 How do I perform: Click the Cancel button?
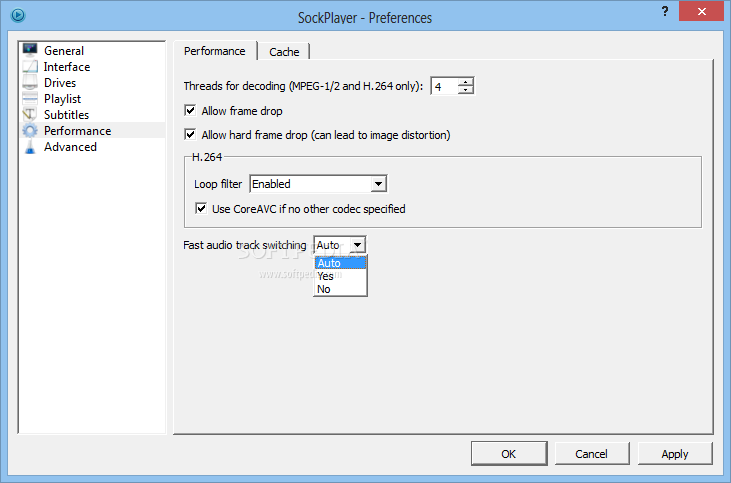pos(592,454)
